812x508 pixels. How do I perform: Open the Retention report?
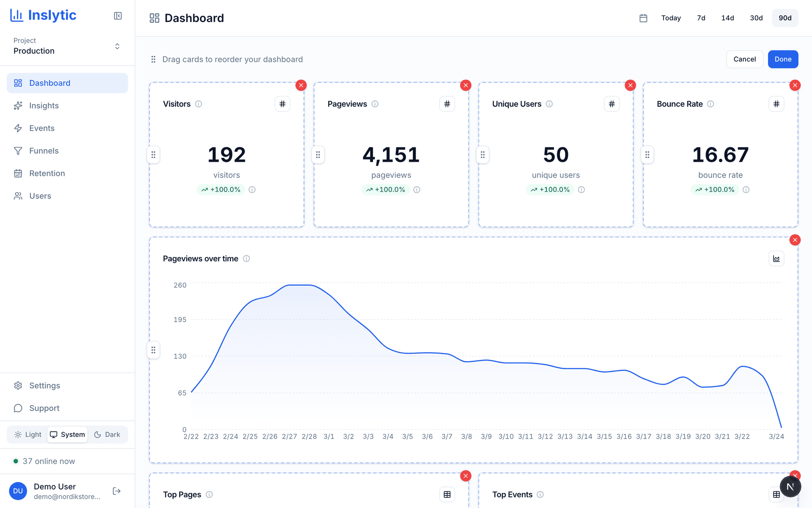47,173
